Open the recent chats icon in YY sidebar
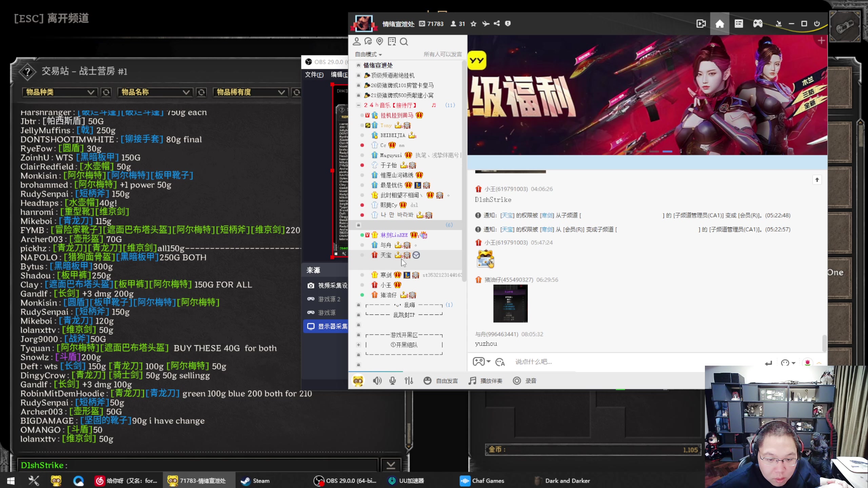868x488 pixels. pos(368,41)
